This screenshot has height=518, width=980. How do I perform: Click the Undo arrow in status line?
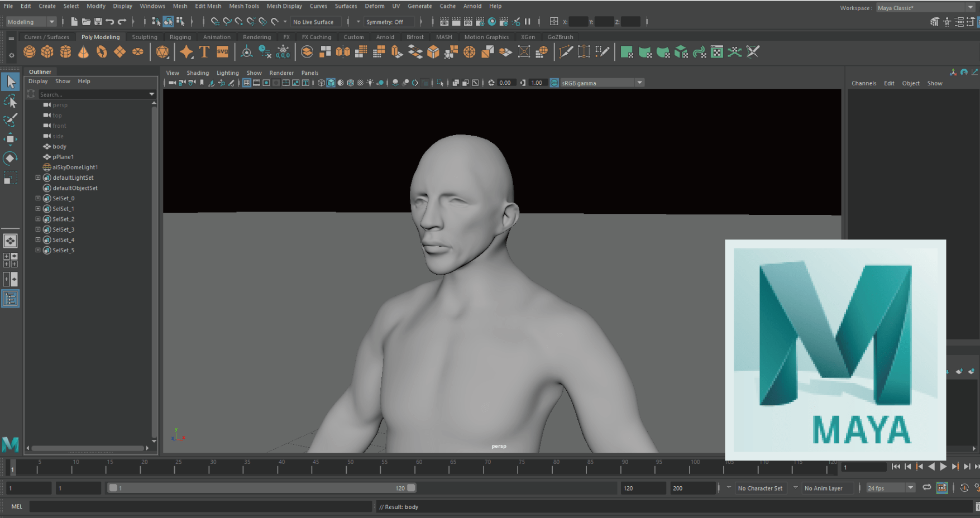click(109, 22)
